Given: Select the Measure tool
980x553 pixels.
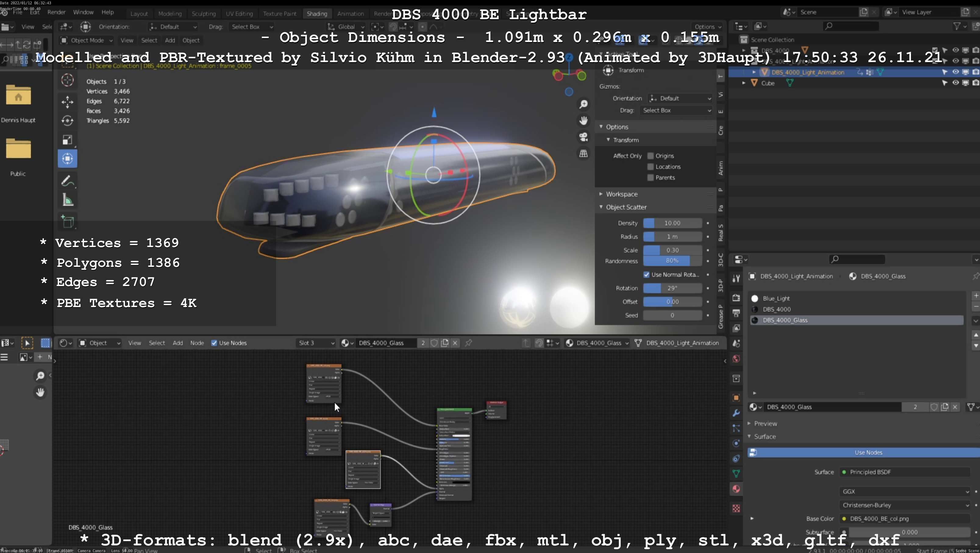Looking at the screenshot, I should tap(67, 200).
